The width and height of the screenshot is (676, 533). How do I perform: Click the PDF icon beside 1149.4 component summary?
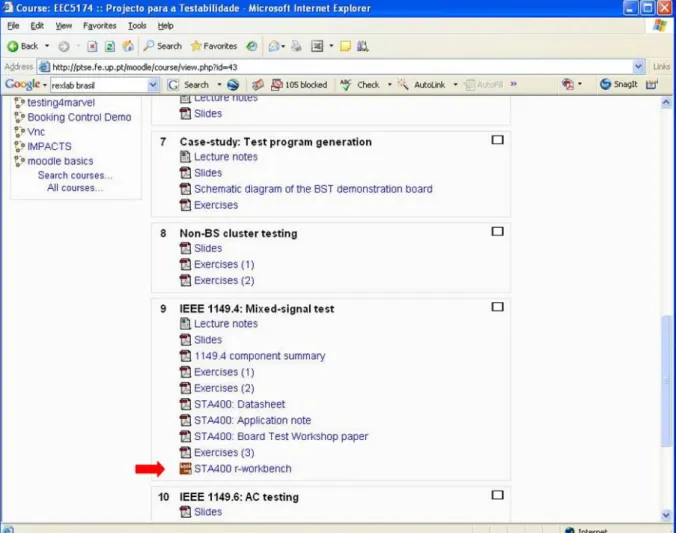click(185, 356)
